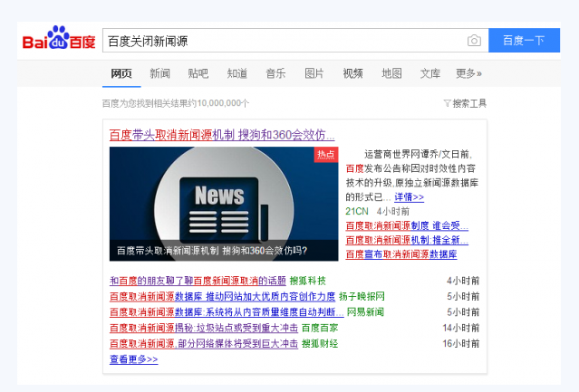Open the 文库 tab
579x392 pixels.
430,73
